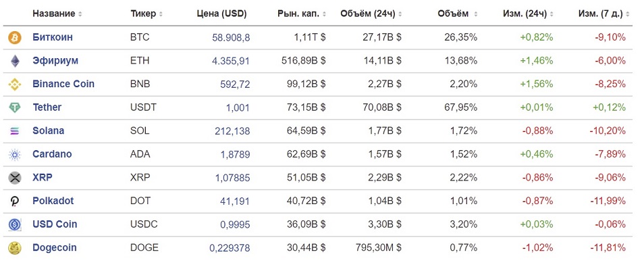Open the Биткоин link
Viewport: 644px width, 265px height.
(x=53, y=37)
